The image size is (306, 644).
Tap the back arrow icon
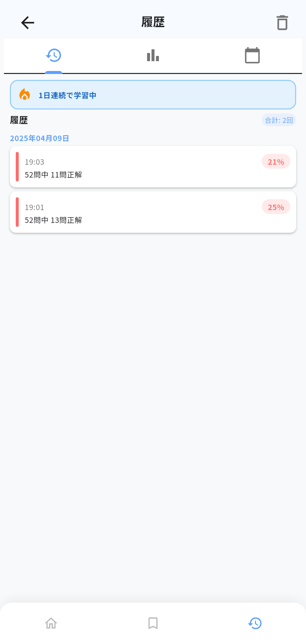(x=28, y=23)
